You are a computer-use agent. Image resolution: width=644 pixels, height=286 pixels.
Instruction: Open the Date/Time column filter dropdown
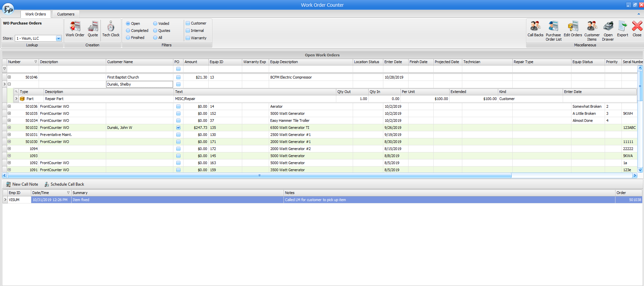point(68,193)
